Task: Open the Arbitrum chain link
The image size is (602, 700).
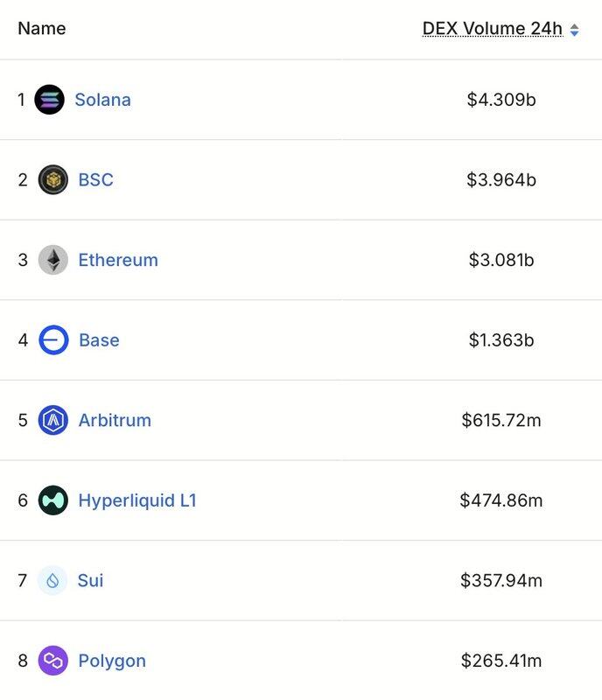Action: 115,420
